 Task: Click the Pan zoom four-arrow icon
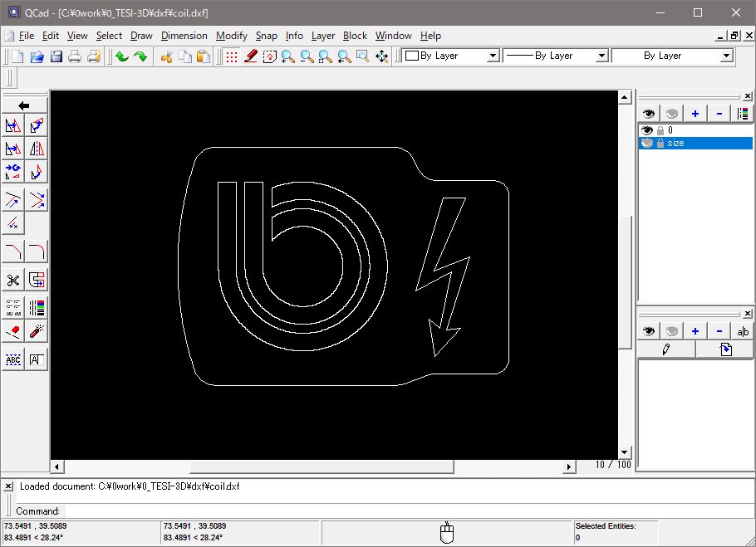[x=382, y=56]
